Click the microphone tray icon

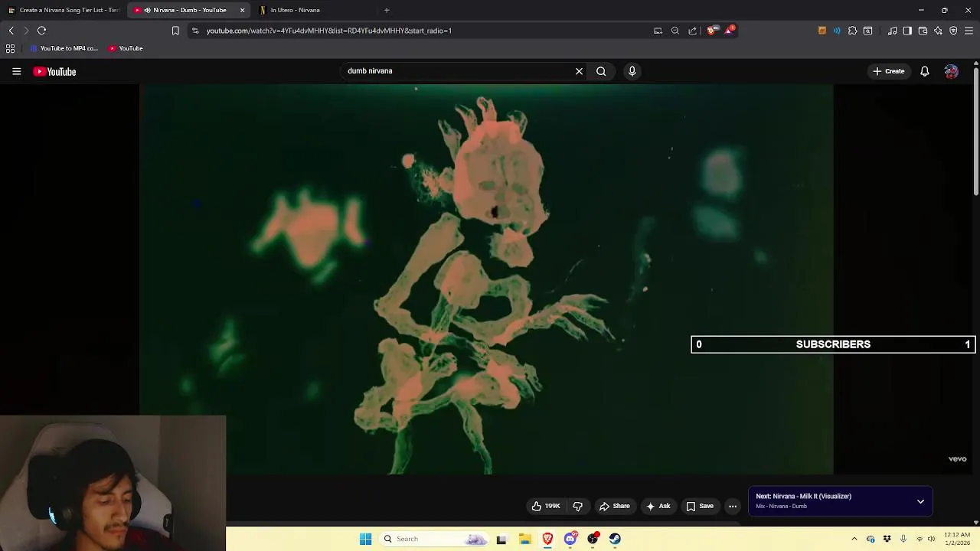click(903, 539)
